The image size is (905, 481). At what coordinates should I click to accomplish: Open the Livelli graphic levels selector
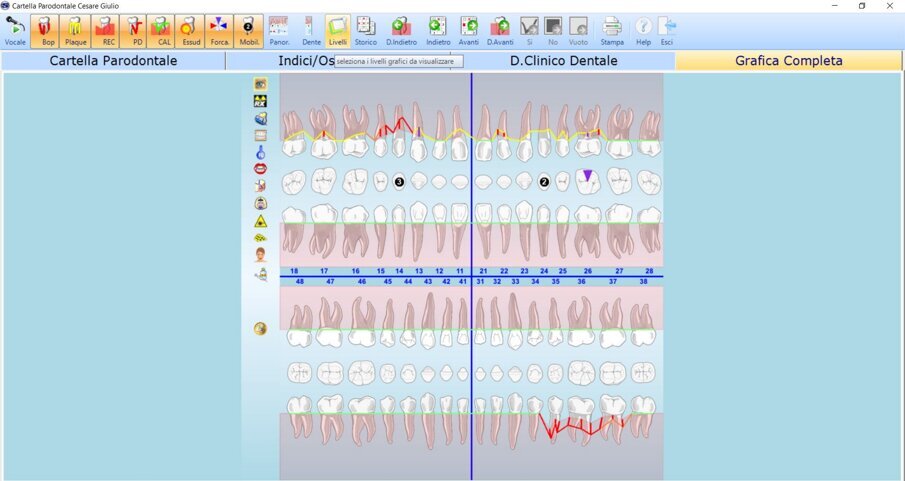[338, 30]
